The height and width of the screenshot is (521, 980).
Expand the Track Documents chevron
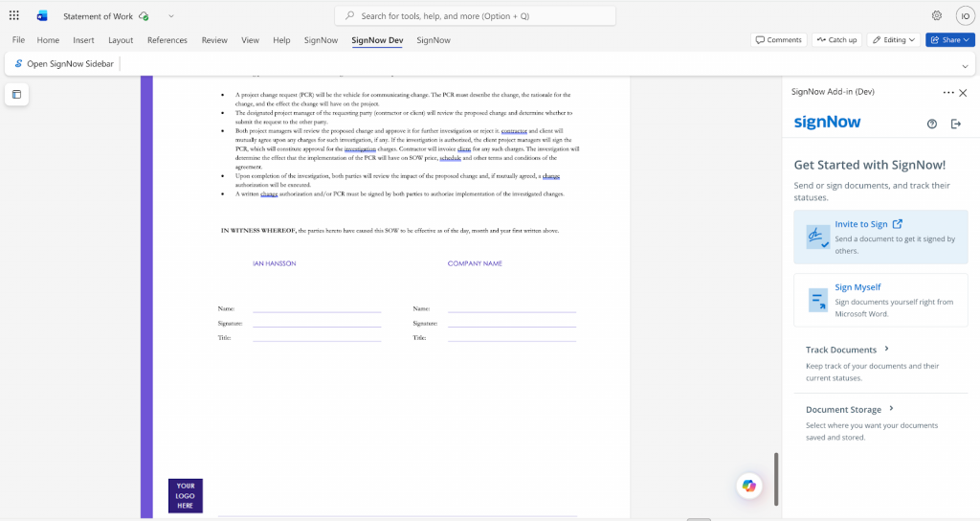[886, 349]
